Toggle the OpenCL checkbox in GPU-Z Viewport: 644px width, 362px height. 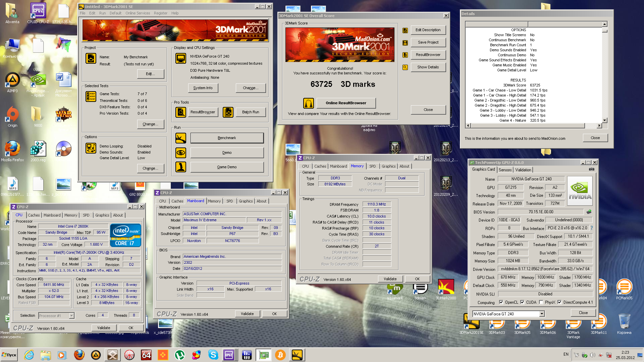pos(501,302)
